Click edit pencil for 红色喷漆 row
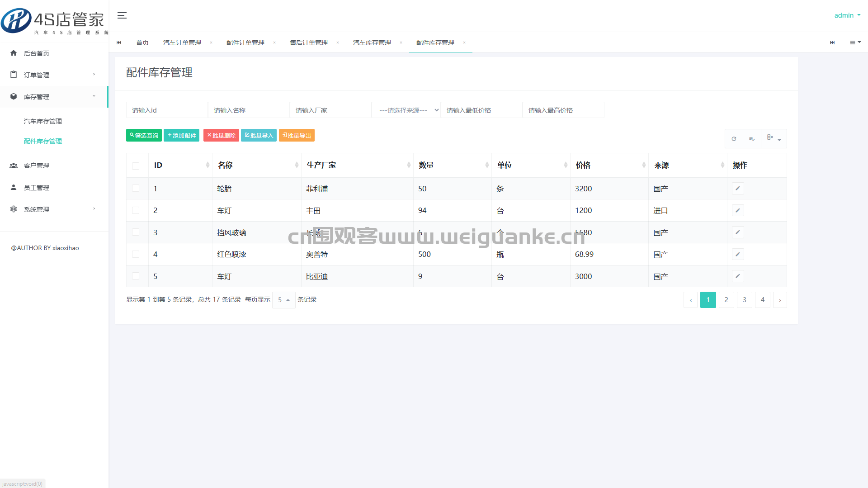The image size is (868, 488). tap(737, 254)
